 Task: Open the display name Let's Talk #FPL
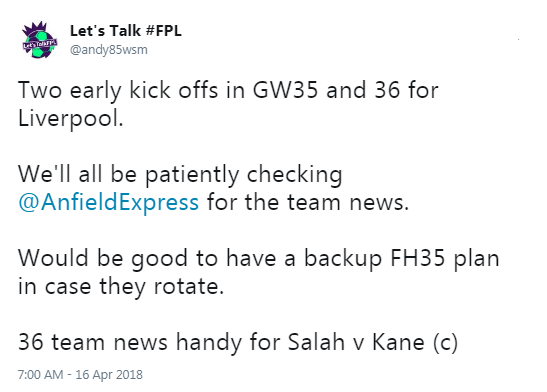(126, 31)
